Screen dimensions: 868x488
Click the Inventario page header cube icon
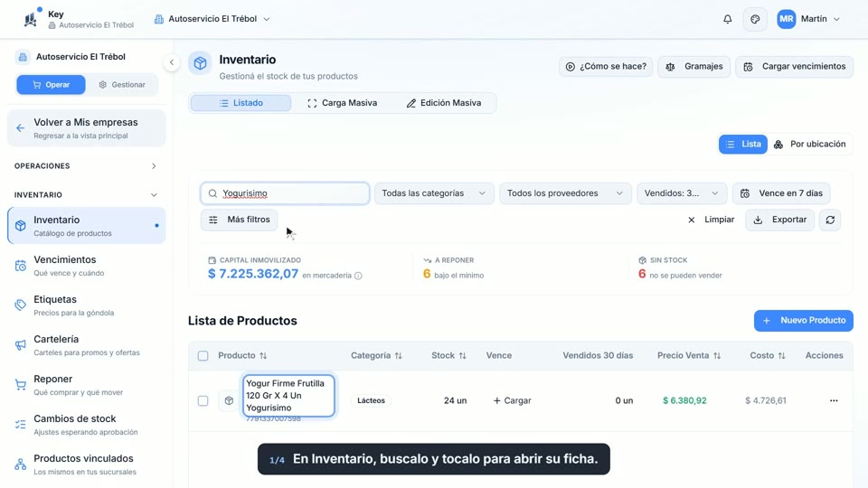[200, 63]
